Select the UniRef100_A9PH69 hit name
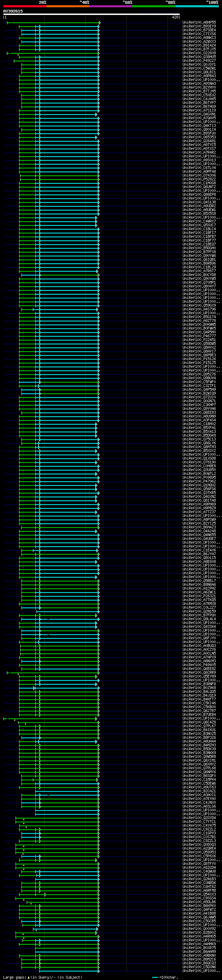Viewport: 222px width, 980px height. coord(199,504)
